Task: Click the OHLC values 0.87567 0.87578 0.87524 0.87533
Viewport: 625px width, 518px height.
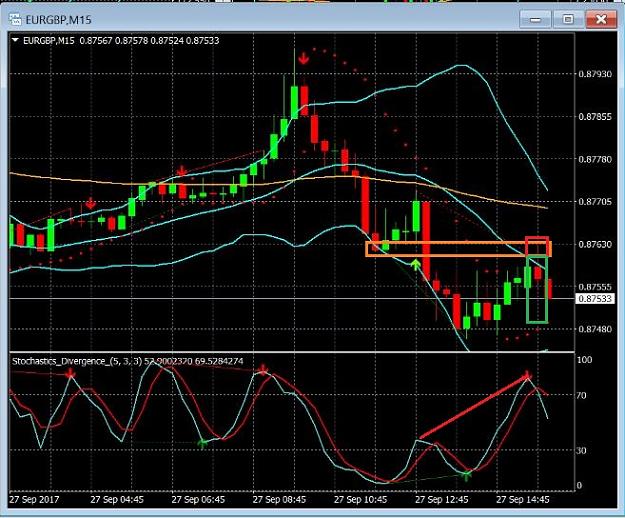Action: pyautogui.click(x=149, y=41)
